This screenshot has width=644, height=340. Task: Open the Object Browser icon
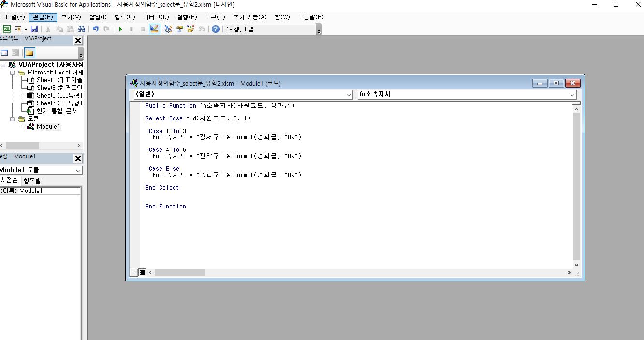pyautogui.click(x=190, y=29)
